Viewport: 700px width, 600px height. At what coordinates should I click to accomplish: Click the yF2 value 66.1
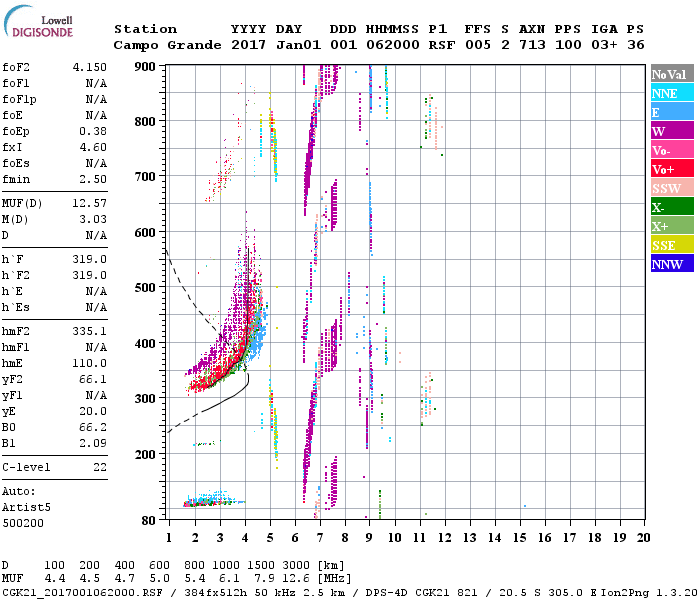tap(93, 379)
